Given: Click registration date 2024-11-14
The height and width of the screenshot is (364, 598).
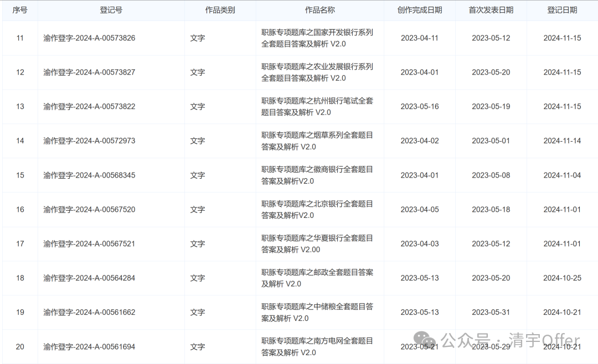Looking at the screenshot, I should (562, 141).
